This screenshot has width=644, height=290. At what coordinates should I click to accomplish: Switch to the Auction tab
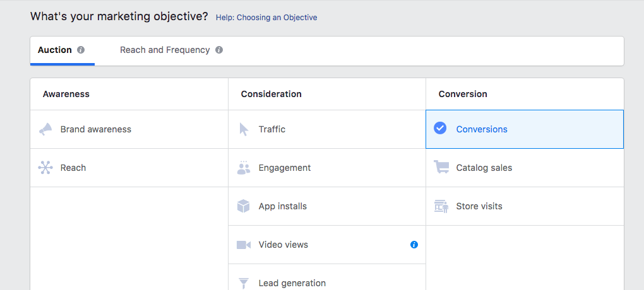(x=55, y=50)
